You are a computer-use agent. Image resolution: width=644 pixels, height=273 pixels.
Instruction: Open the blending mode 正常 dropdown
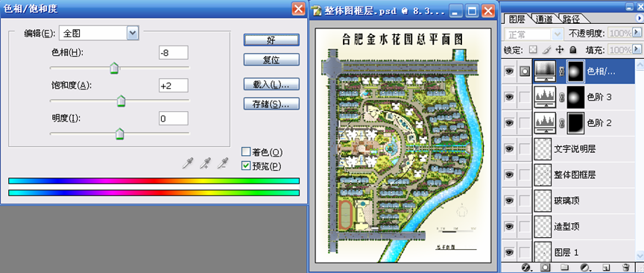click(x=534, y=34)
